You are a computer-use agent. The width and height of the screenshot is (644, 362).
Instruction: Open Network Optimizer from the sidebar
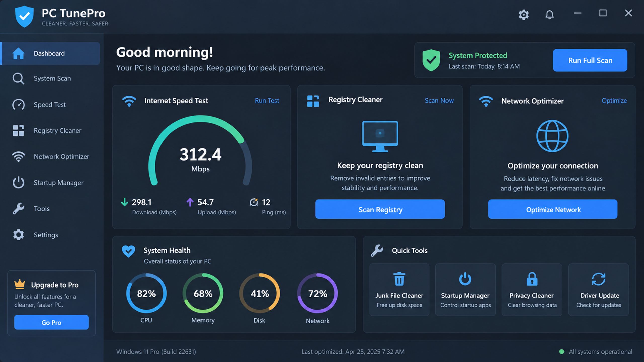(50, 156)
